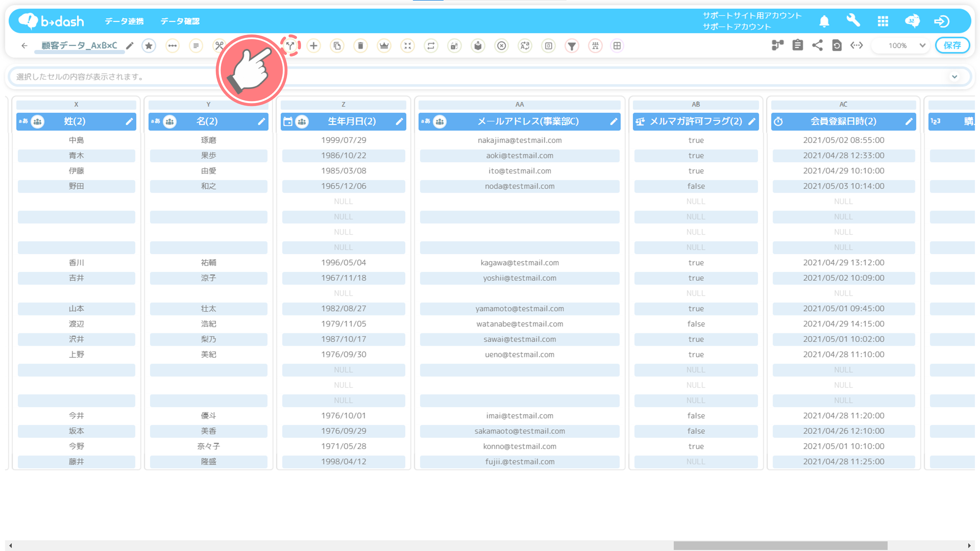This screenshot has height=551, width=980.
Task: Select cell watanabe@testmail.com
Action: point(520,324)
